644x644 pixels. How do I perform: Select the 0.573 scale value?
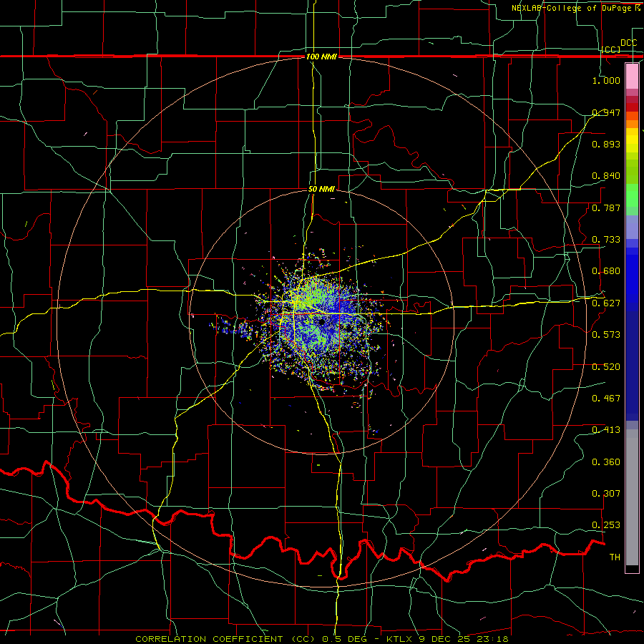pyautogui.click(x=606, y=335)
